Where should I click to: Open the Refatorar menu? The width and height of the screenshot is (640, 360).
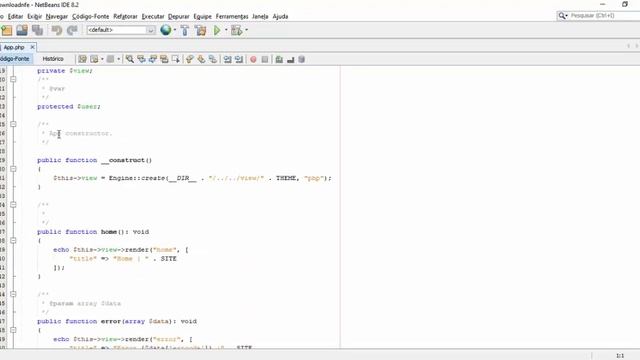click(x=125, y=16)
